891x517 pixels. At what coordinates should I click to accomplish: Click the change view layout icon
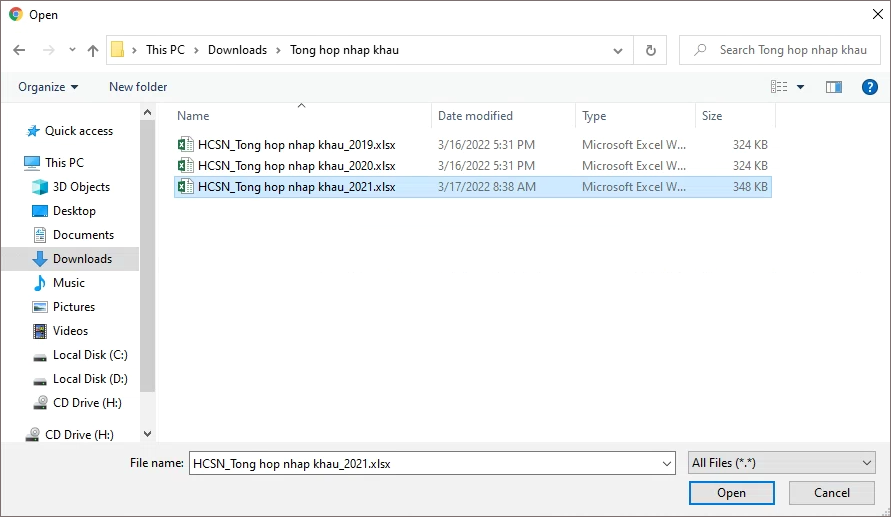pyautogui.click(x=779, y=87)
